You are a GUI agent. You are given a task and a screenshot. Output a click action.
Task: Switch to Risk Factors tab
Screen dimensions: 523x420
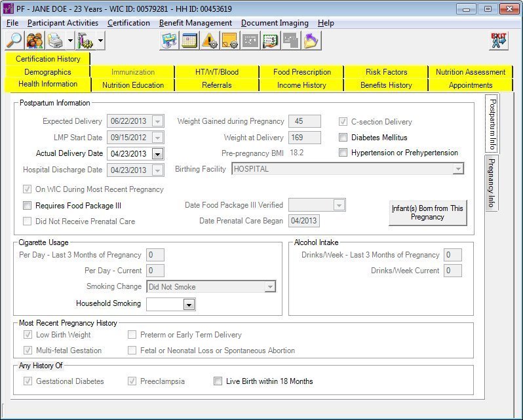click(386, 72)
